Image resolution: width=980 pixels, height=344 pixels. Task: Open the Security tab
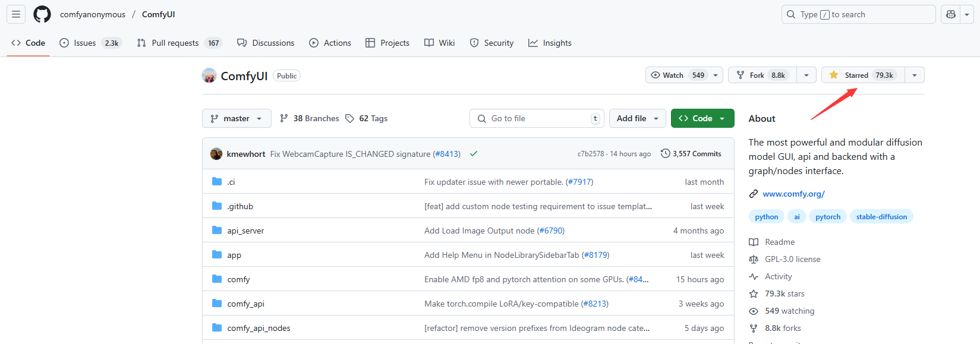click(x=491, y=43)
